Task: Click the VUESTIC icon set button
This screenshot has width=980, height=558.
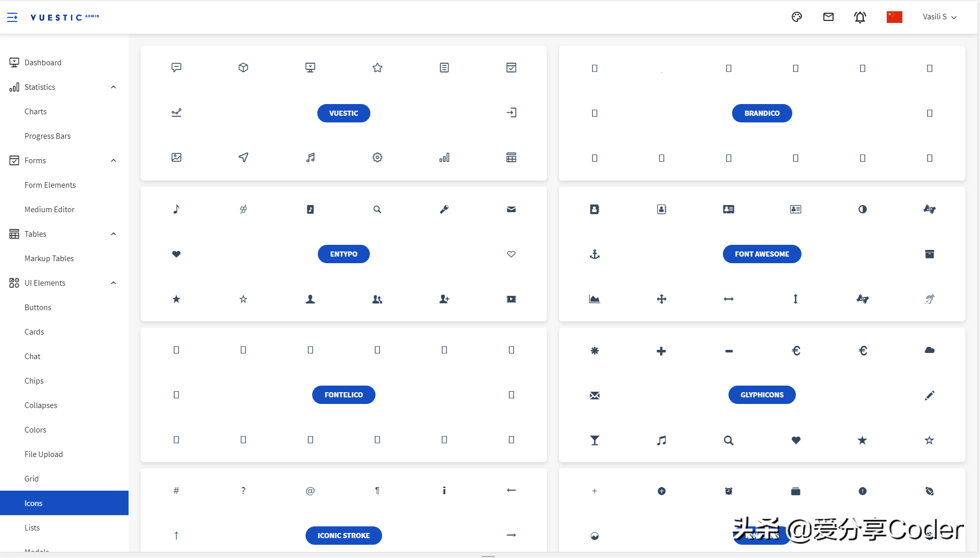Action: click(343, 112)
